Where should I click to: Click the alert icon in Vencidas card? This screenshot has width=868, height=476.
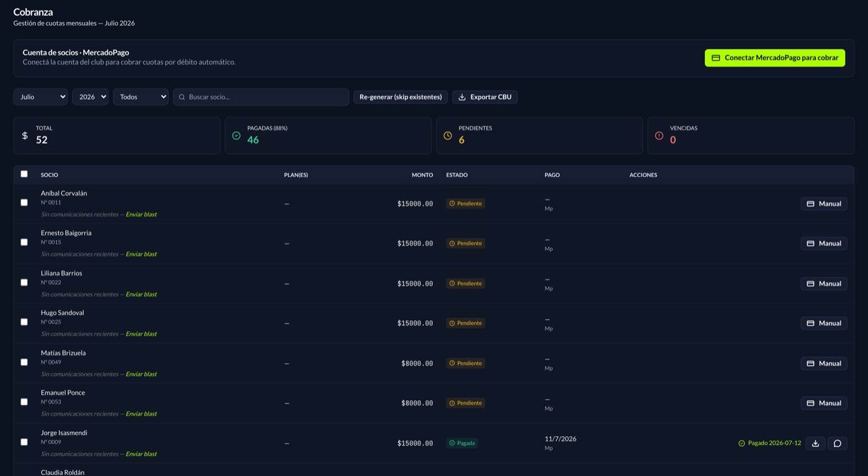659,135
